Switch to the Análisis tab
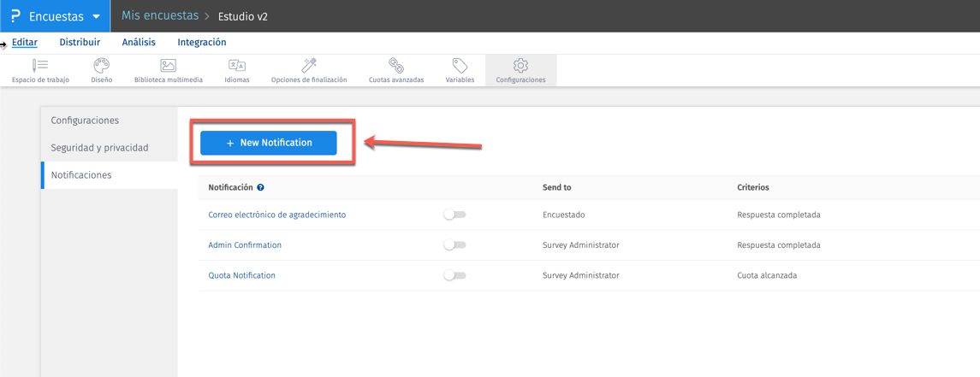 [139, 42]
